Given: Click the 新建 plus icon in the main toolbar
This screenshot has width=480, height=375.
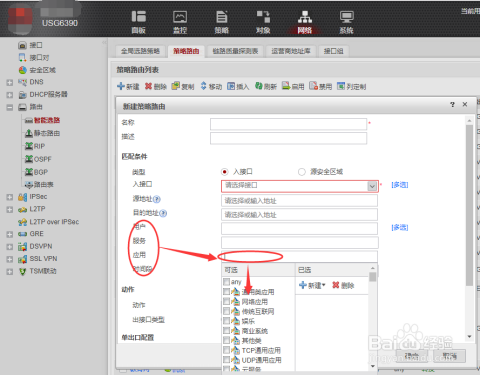Looking at the screenshot, I should tap(121, 86).
